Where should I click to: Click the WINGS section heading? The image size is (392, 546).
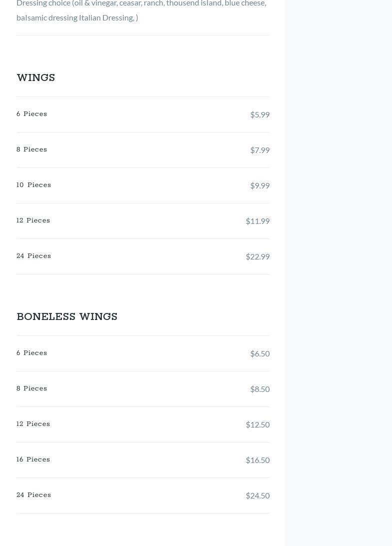point(36,78)
